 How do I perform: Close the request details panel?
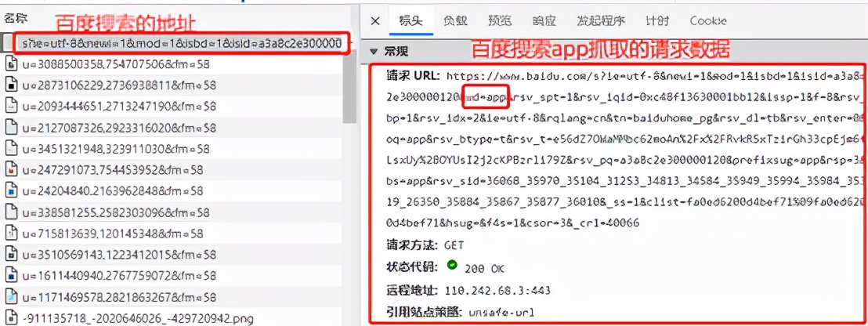click(375, 21)
